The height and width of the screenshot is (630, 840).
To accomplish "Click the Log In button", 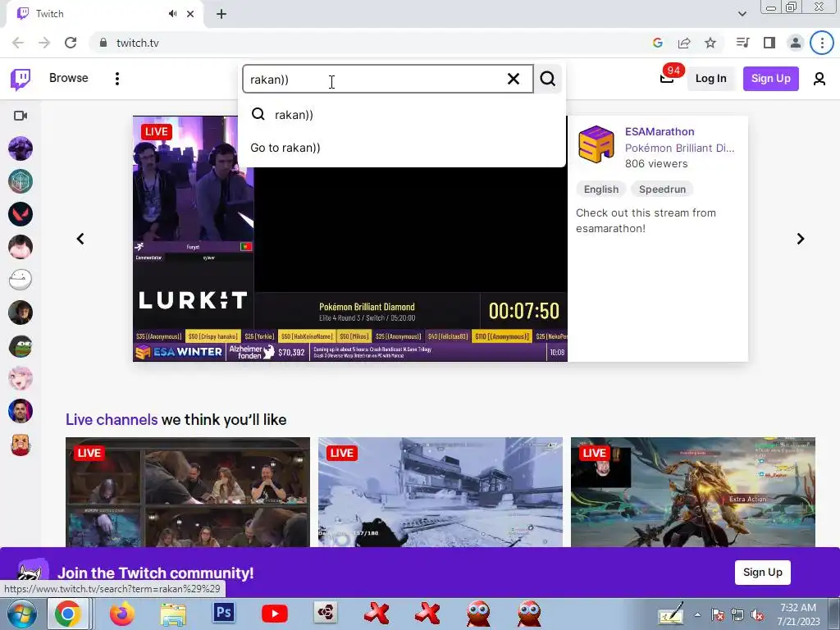I will [x=710, y=78].
